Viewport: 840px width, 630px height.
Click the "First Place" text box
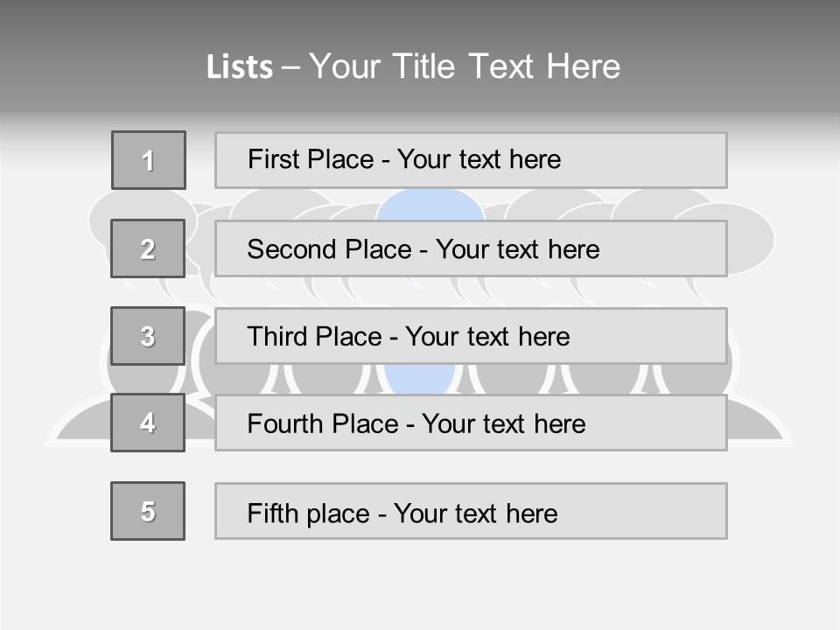pyautogui.click(x=471, y=160)
